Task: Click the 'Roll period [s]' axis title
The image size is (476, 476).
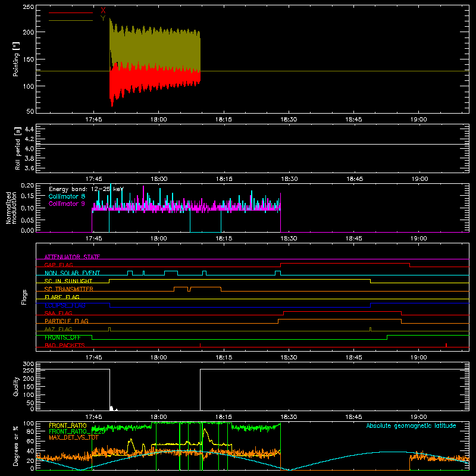Action: click(17, 148)
